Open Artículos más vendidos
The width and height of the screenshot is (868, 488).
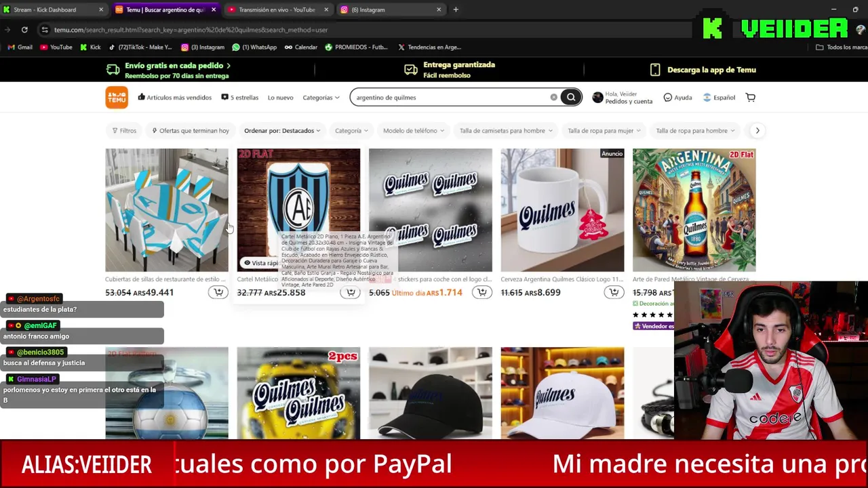pyautogui.click(x=175, y=98)
